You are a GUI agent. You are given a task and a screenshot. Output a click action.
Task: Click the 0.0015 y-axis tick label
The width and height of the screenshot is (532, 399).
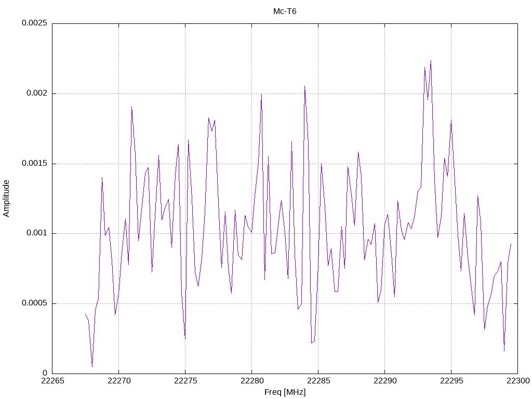click(35, 164)
